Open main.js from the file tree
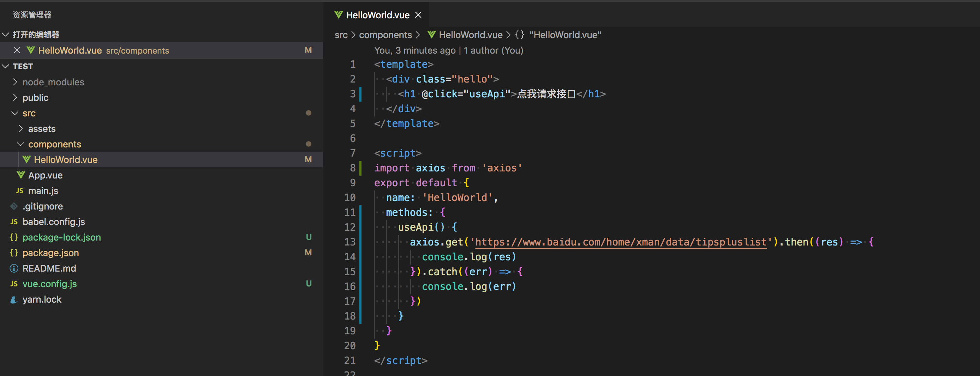This screenshot has width=980, height=376. point(162,191)
